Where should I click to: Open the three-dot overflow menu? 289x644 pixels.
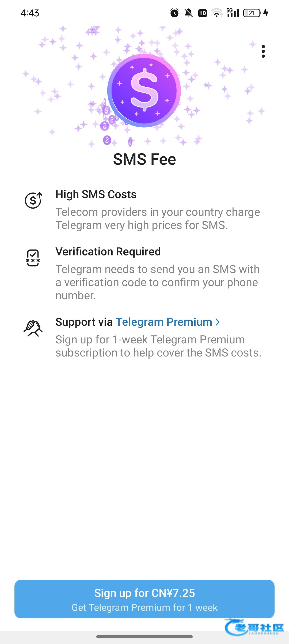[x=263, y=51]
